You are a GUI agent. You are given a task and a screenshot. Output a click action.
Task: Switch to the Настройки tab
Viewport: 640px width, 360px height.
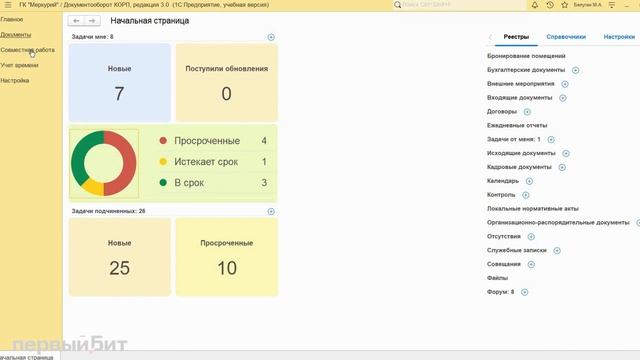(619, 37)
